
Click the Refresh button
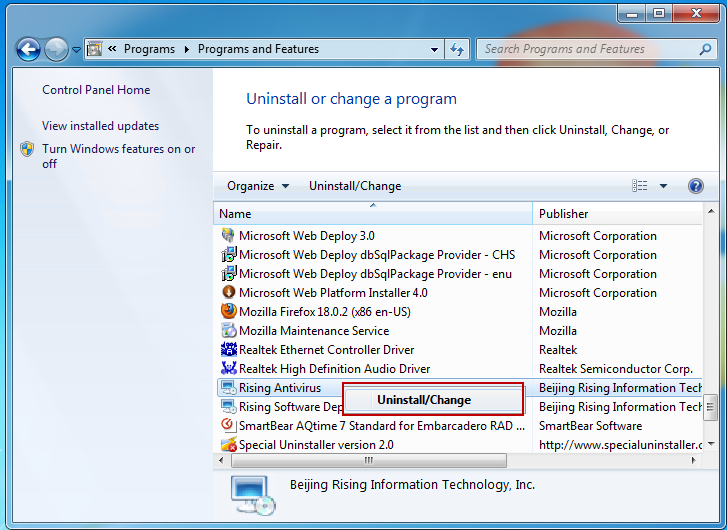(457, 49)
